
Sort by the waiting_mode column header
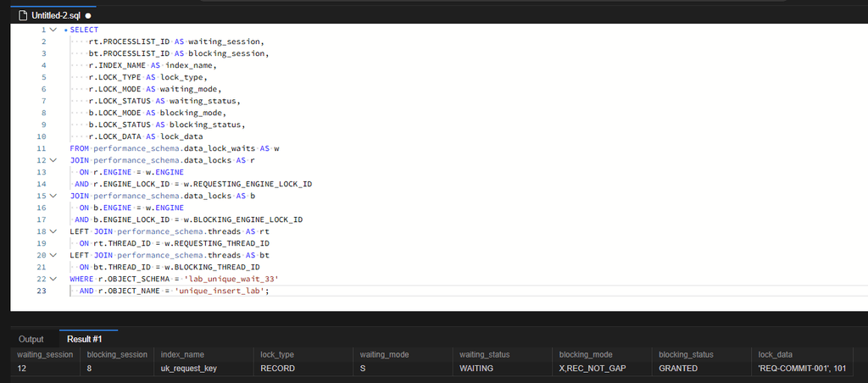(403, 354)
